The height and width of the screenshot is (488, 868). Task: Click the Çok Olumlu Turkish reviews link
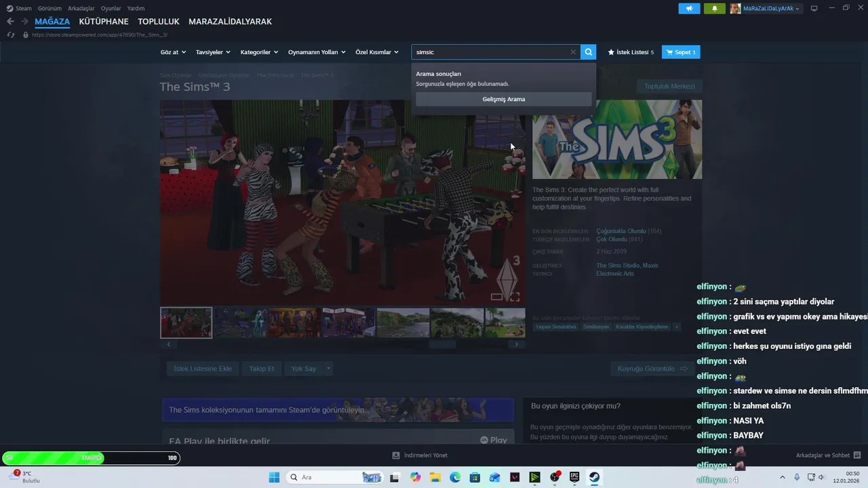coord(612,239)
